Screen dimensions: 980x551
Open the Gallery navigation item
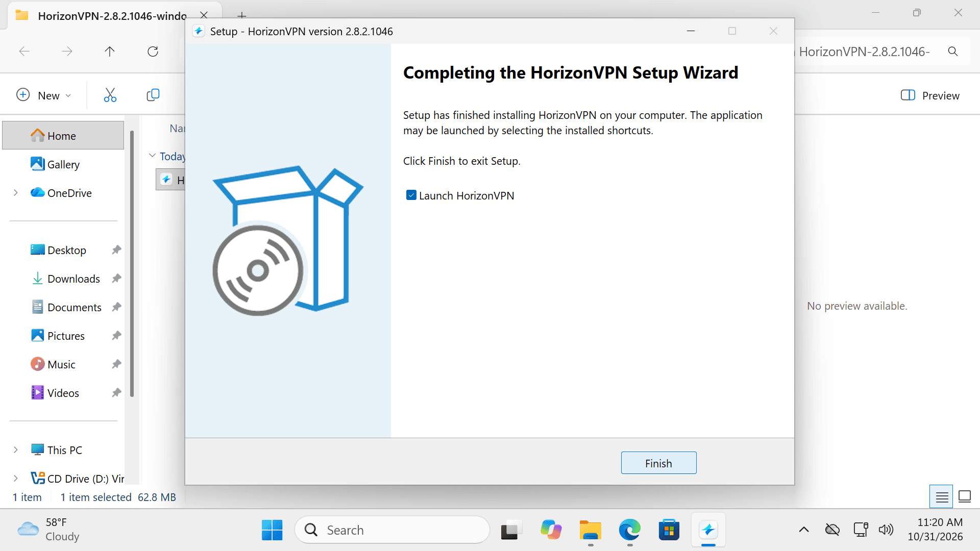coord(63,164)
